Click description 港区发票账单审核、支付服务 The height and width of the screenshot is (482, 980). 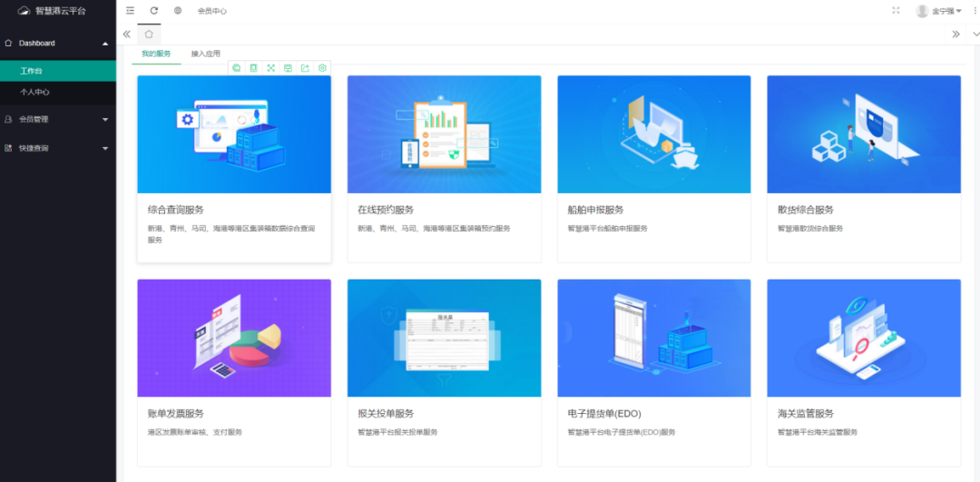pyautogui.click(x=194, y=432)
